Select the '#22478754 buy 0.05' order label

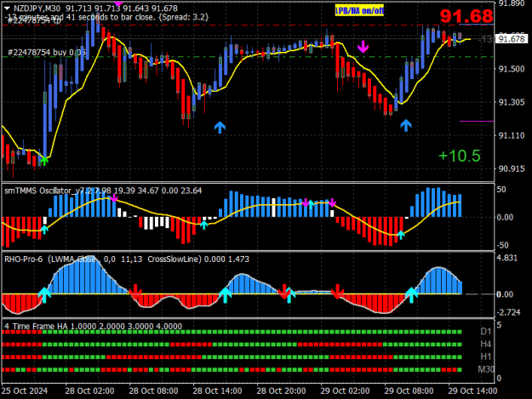47,53
